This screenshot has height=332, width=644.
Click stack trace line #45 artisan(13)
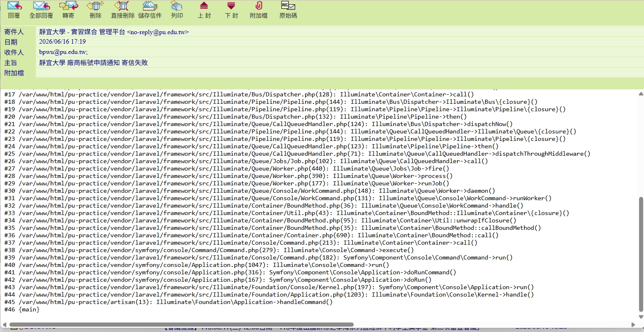pyautogui.click(x=168, y=302)
